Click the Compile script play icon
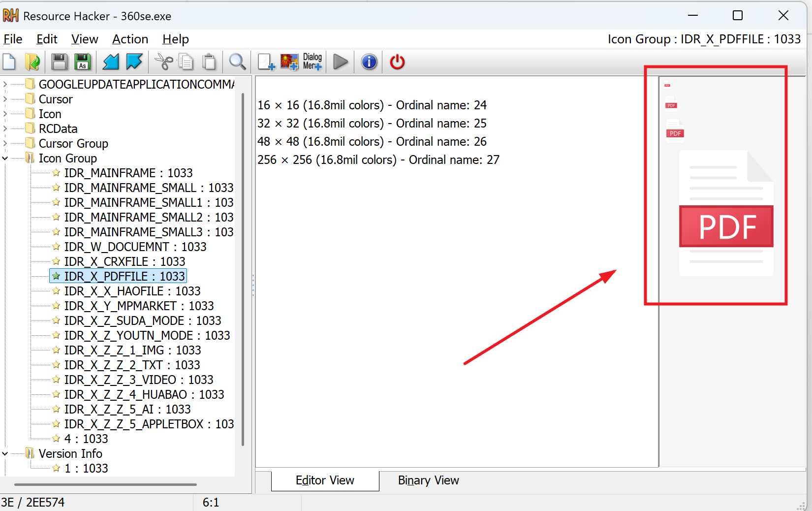The image size is (812, 511). coord(341,62)
